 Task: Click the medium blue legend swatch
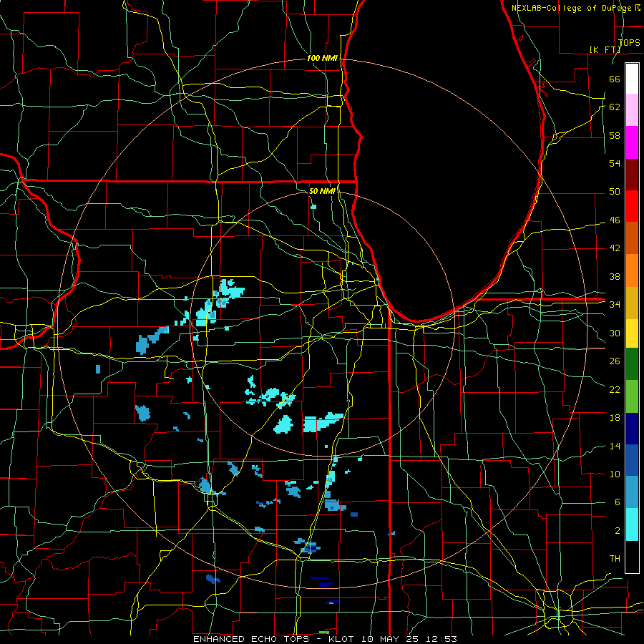pyautogui.click(x=632, y=460)
